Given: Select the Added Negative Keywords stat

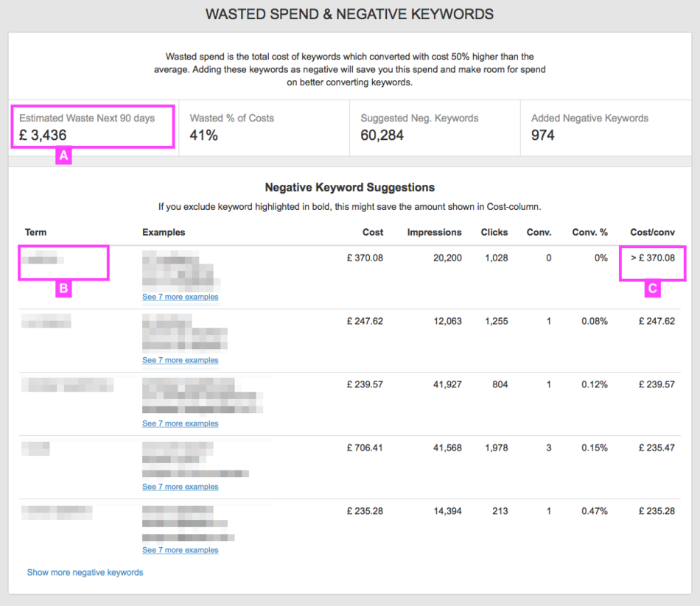Looking at the screenshot, I should point(604,127).
